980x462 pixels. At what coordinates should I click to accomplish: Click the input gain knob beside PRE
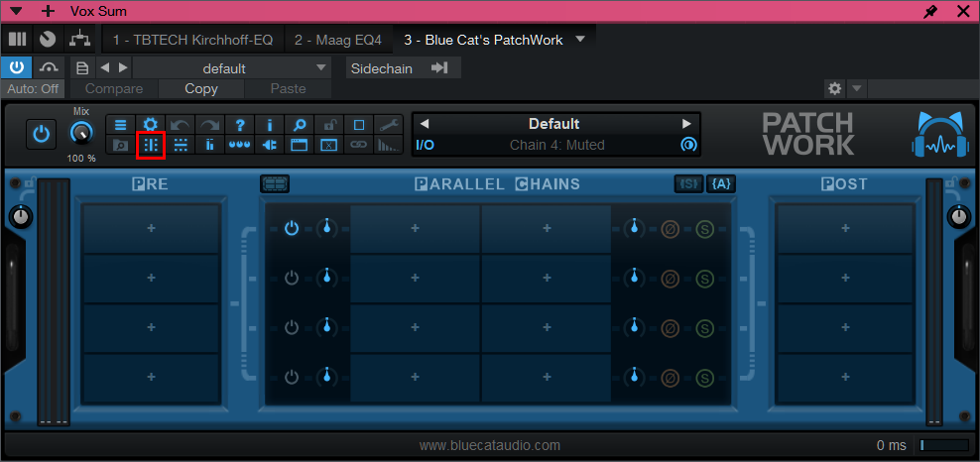[x=21, y=217]
